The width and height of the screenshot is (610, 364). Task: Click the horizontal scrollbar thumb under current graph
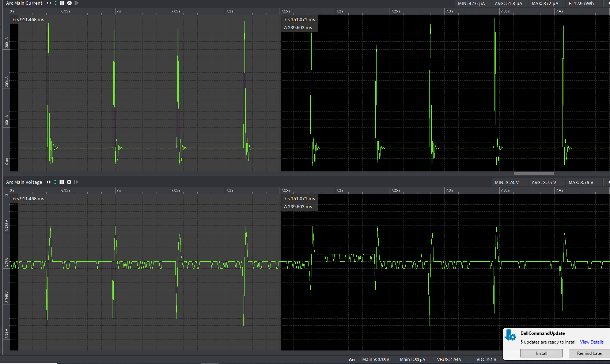point(534,174)
